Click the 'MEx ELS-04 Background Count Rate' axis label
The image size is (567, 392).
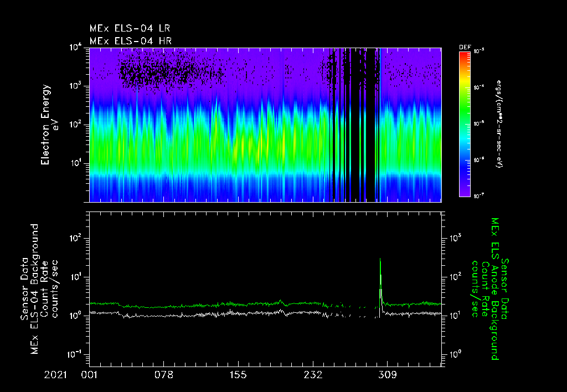(x=39, y=289)
